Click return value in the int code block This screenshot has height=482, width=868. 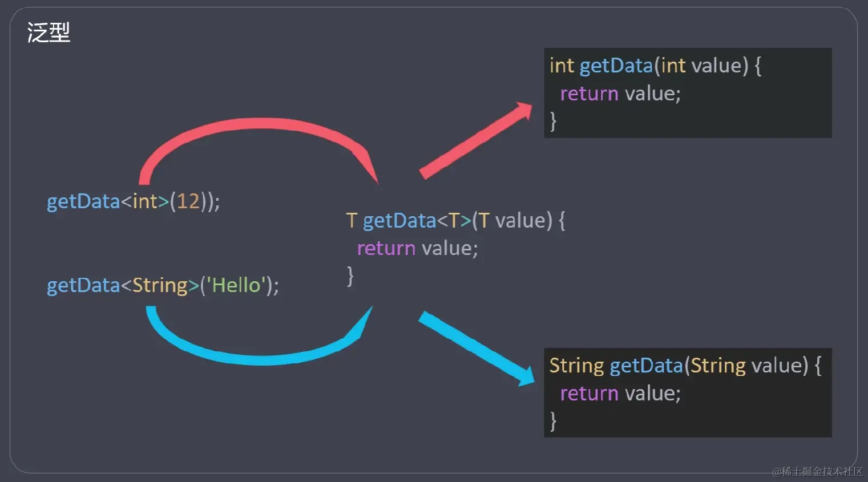click(620, 94)
